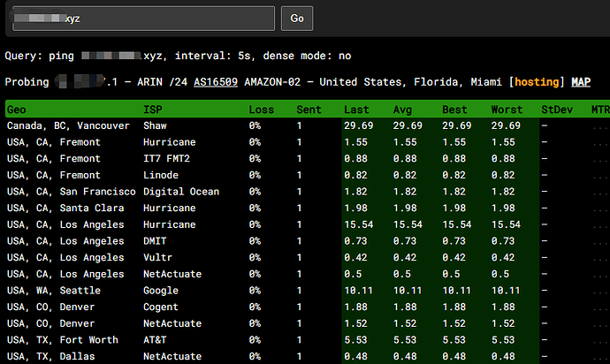Click the 'Google' ISP cell
The height and width of the screenshot is (364, 610).
point(161,291)
